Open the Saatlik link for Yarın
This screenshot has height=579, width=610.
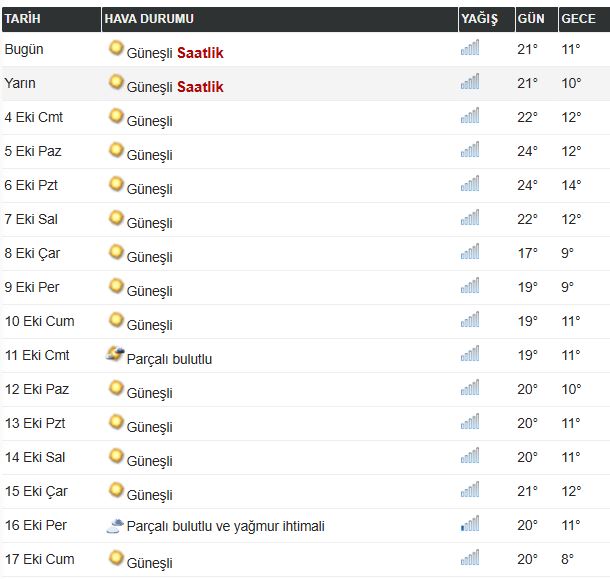(200, 87)
